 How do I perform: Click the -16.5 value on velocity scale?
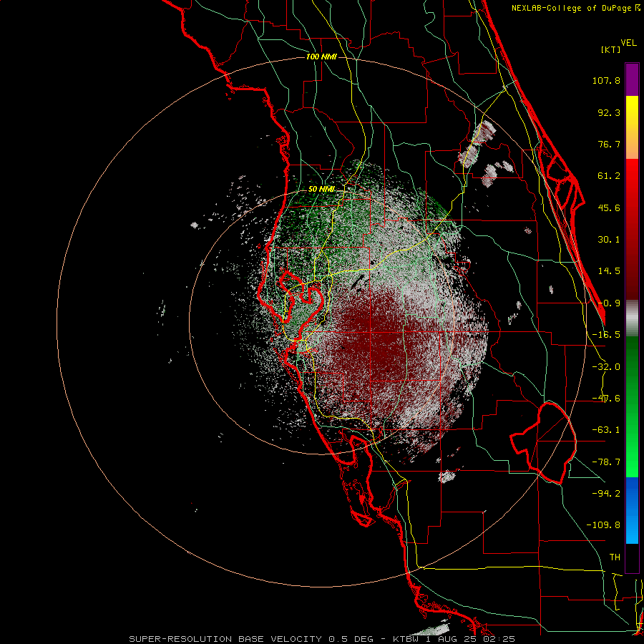[606, 335]
